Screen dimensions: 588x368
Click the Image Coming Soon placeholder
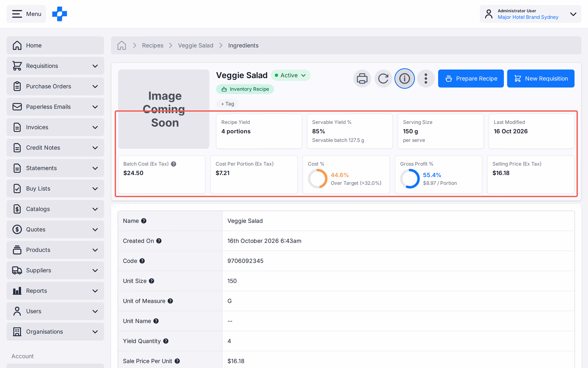point(164,109)
